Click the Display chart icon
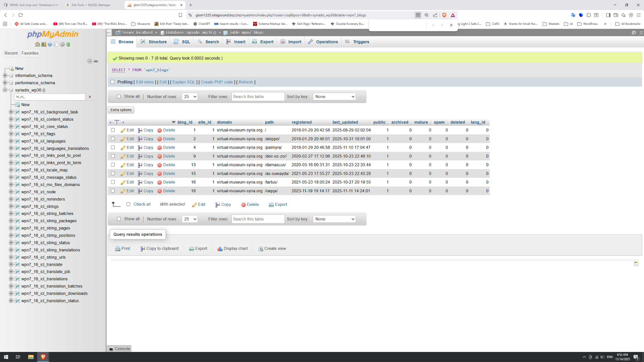 (x=220, y=249)
